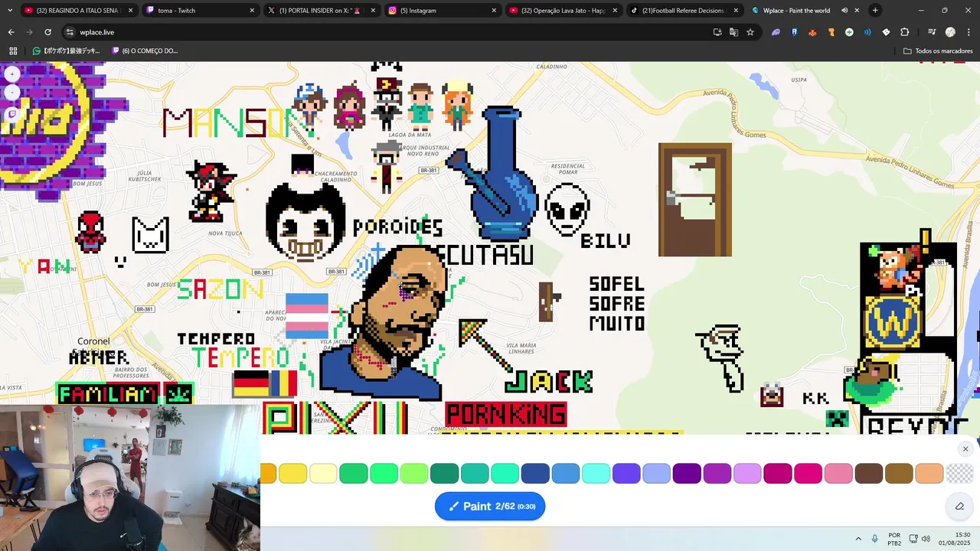This screenshot has height=551, width=980.
Task: Pick the magenta pink color swatch
Action: pos(808,474)
